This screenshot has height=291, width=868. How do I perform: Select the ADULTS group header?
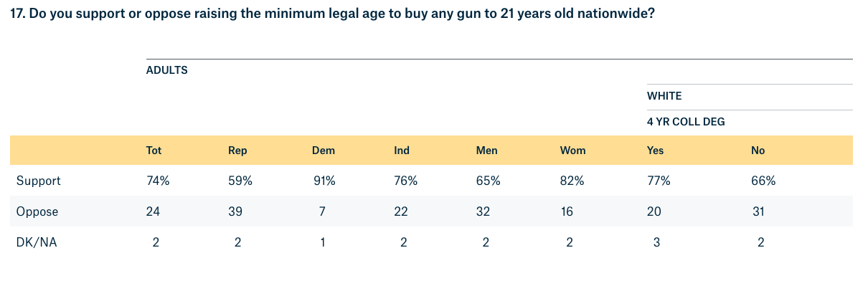point(166,70)
